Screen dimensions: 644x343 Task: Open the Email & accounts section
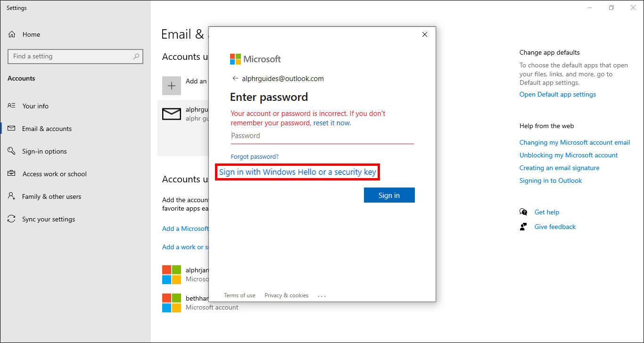[x=47, y=128]
